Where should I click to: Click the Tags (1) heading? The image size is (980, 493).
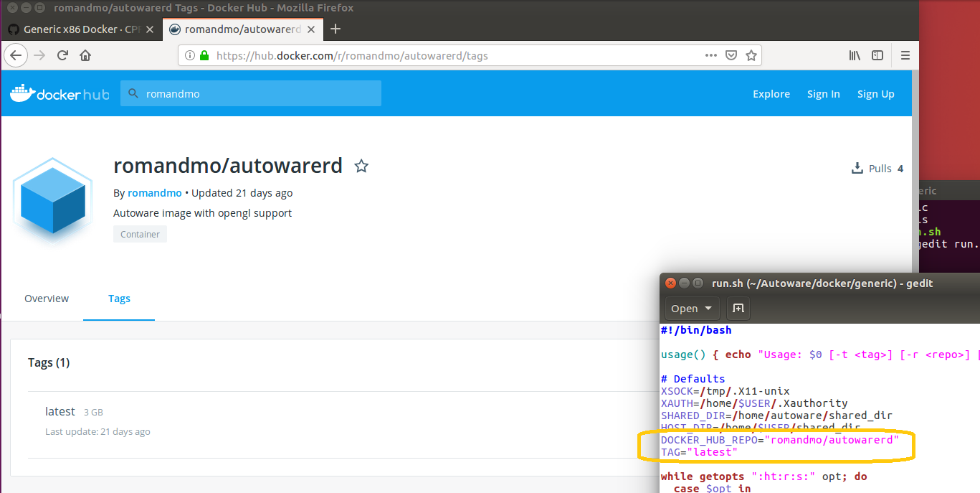point(49,362)
